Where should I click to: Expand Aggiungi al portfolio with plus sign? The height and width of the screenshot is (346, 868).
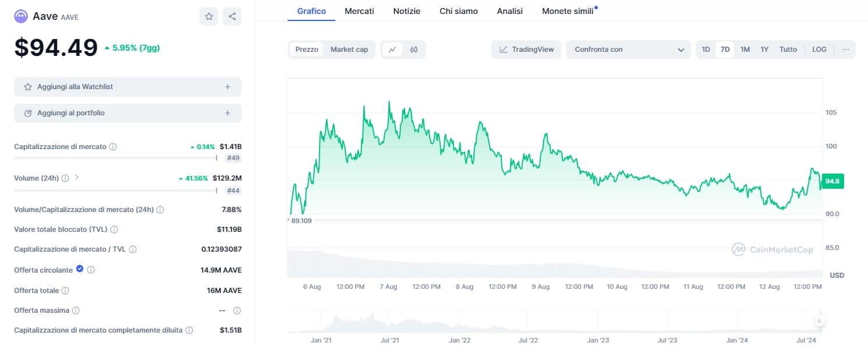tap(228, 113)
